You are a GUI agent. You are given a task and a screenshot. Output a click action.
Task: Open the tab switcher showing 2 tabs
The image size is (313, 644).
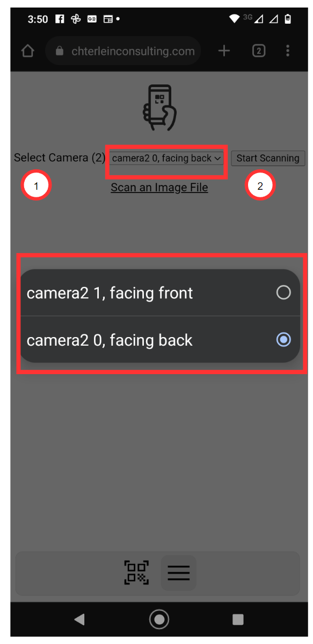[x=258, y=51]
